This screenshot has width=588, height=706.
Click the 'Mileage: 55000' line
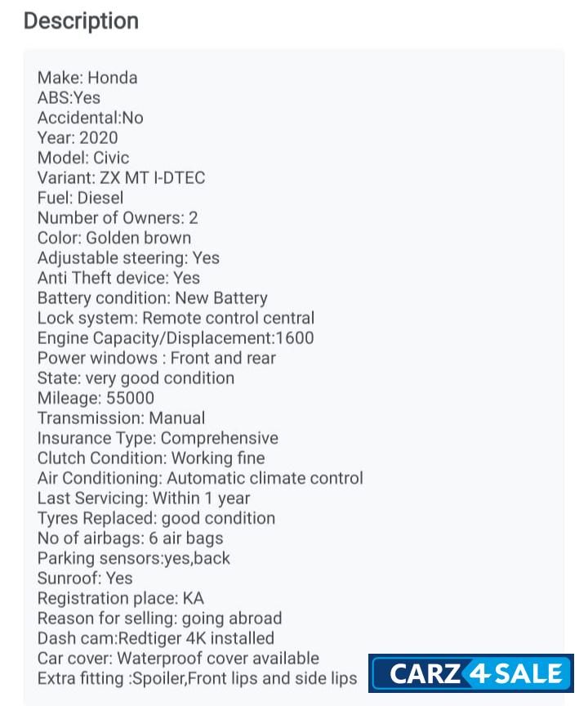point(96,399)
